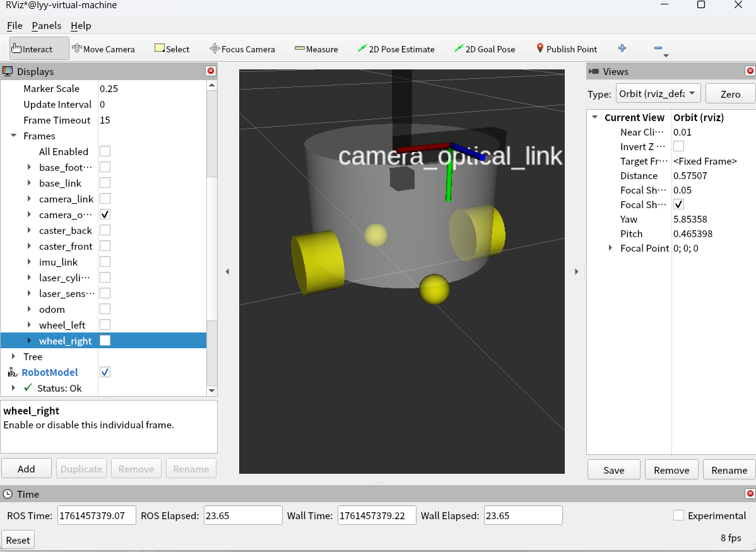Select the Publish Point tool
Screen dimensions: 756x552
pyautogui.click(x=567, y=49)
